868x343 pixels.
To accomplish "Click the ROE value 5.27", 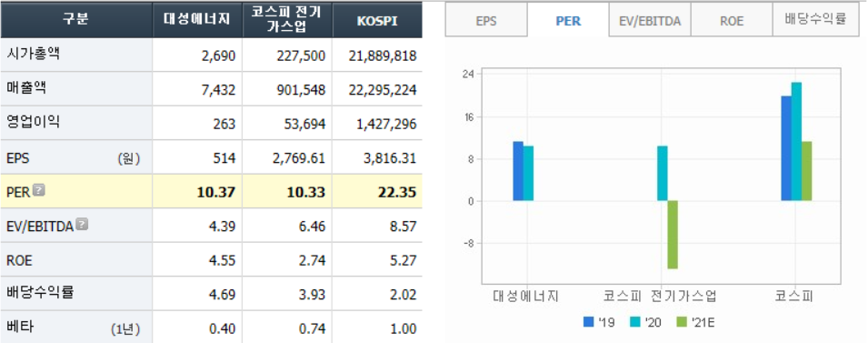I will tap(402, 260).
